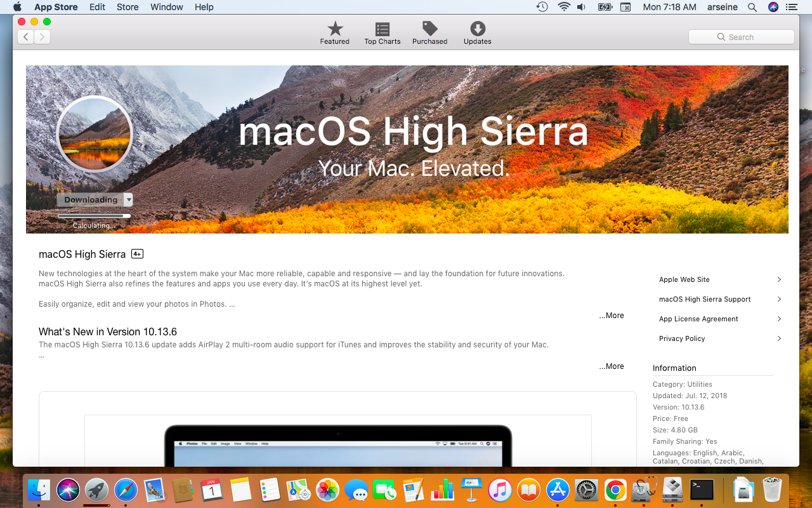The image size is (812, 508).
Task: Expand the dropdown arrow beside Downloading
Action: [129, 199]
